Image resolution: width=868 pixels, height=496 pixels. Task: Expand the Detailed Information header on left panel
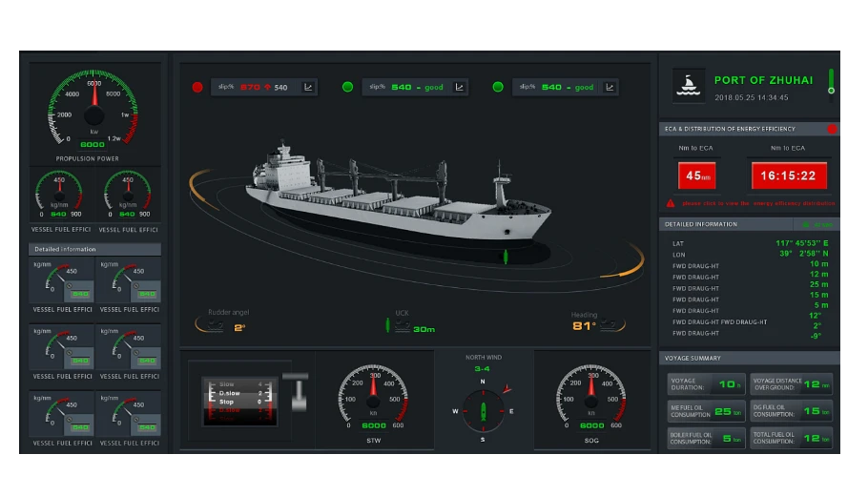pyautogui.click(x=94, y=249)
